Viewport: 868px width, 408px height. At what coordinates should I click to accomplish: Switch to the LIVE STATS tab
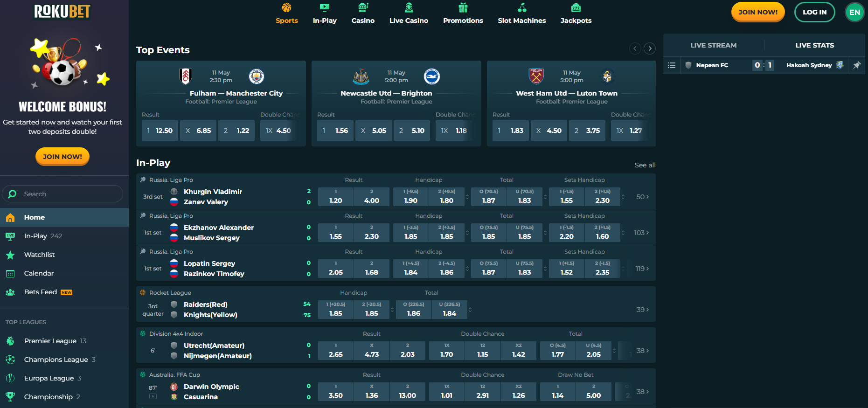click(814, 45)
